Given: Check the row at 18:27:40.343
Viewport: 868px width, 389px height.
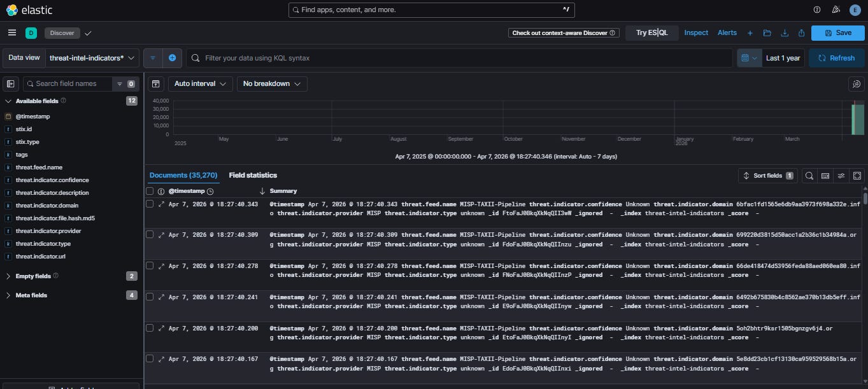Looking at the screenshot, I should [x=150, y=204].
